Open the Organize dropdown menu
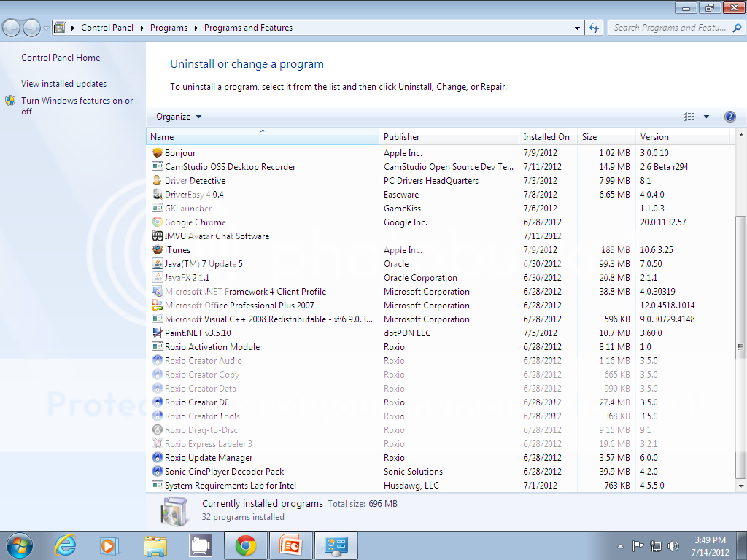 click(179, 117)
